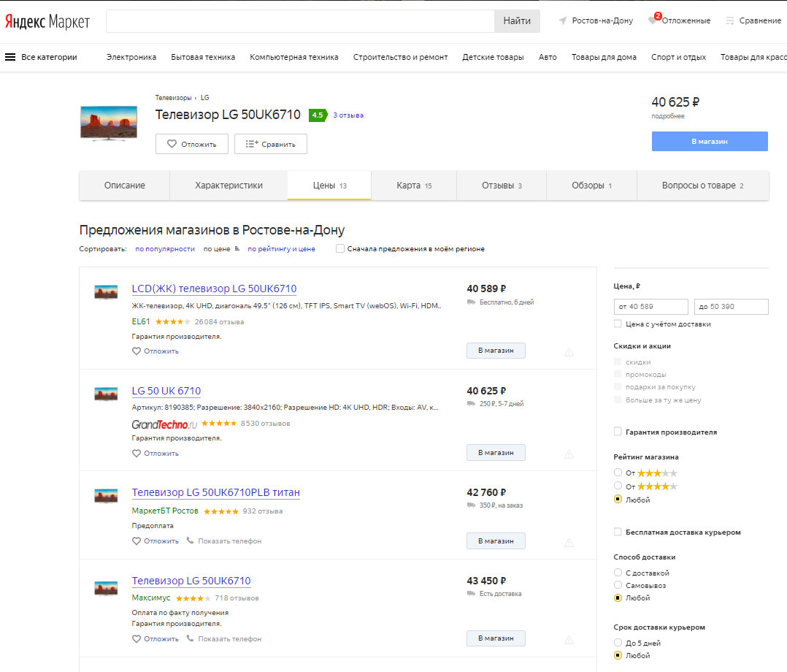Click warning triangle icon on GrandTechno offer
Viewport: 787px width, 672px height.
569,454
